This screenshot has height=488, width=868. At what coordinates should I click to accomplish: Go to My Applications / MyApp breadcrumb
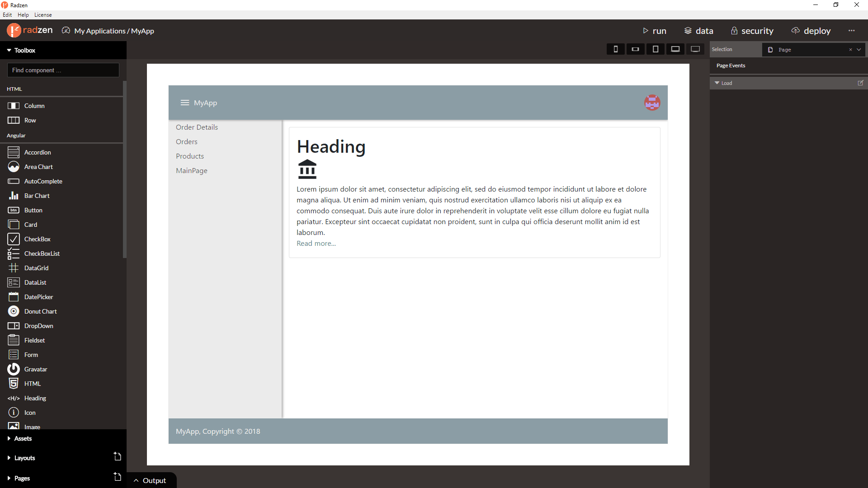114,31
